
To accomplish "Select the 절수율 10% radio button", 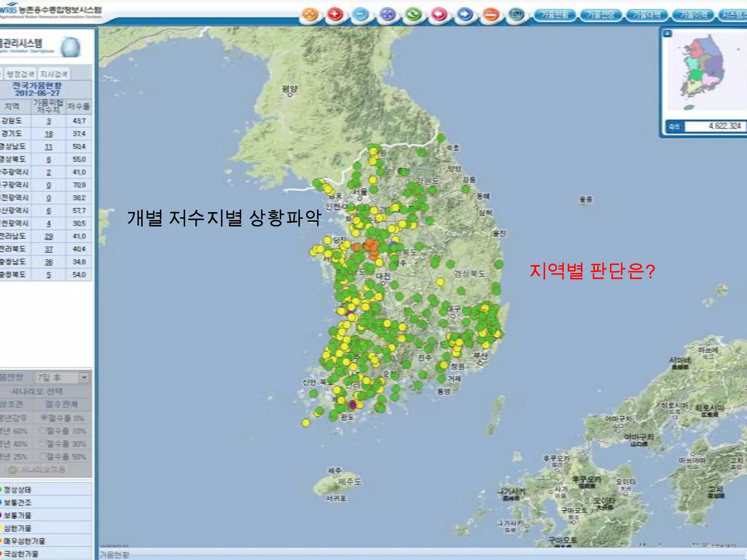I will click(42, 431).
